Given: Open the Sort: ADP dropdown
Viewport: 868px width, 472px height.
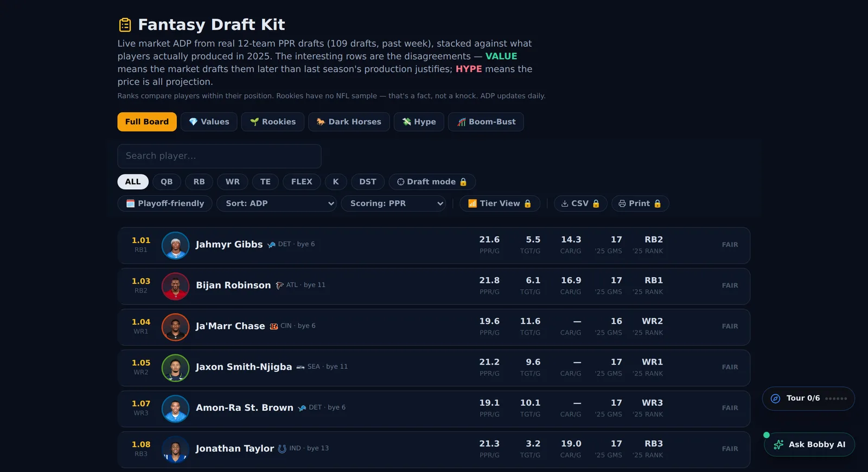Looking at the screenshot, I should pos(277,203).
